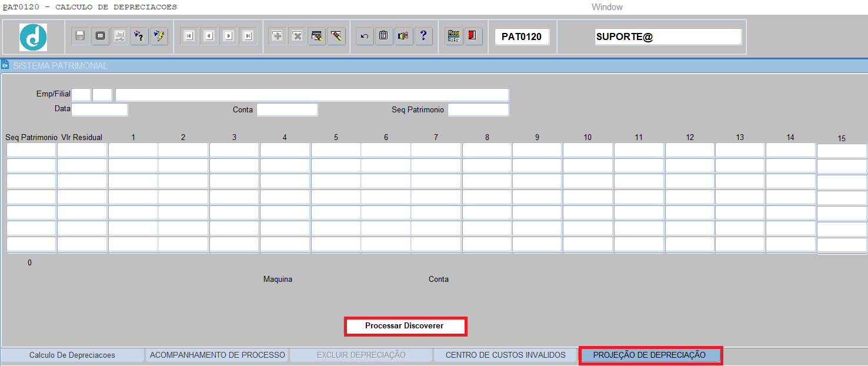
Task: Jump to last record arrow
Action: (248, 36)
